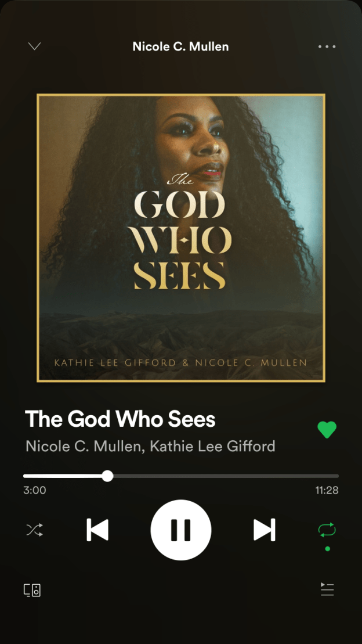Screen dimensions: 362x644
Task: Click the total duration 11:28 label
Action: coord(327,490)
